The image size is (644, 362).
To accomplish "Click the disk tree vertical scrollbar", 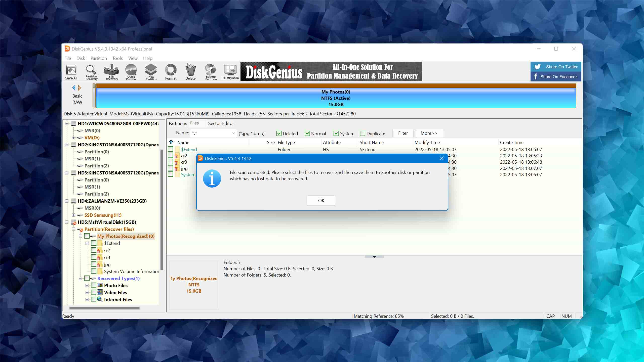I will click(162, 210).
